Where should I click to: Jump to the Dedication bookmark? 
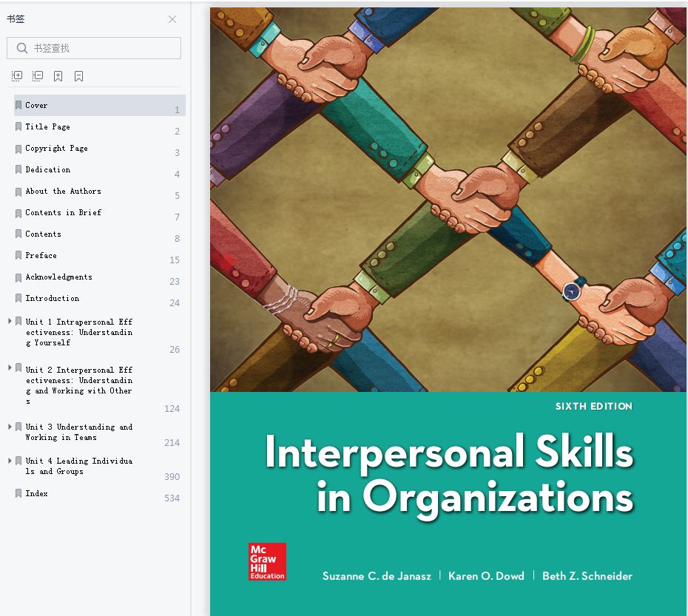click(x=47, y=170)
